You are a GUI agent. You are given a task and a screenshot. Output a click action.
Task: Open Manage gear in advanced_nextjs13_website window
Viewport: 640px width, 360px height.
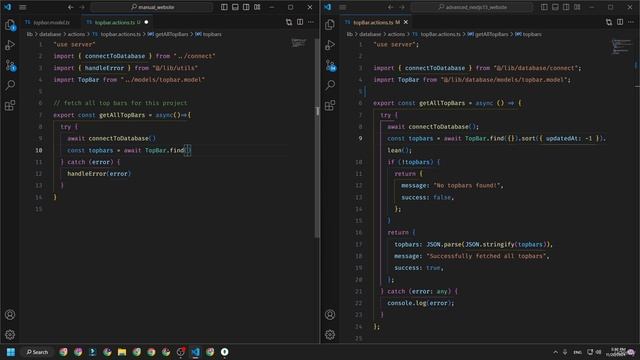pos(330,335)
